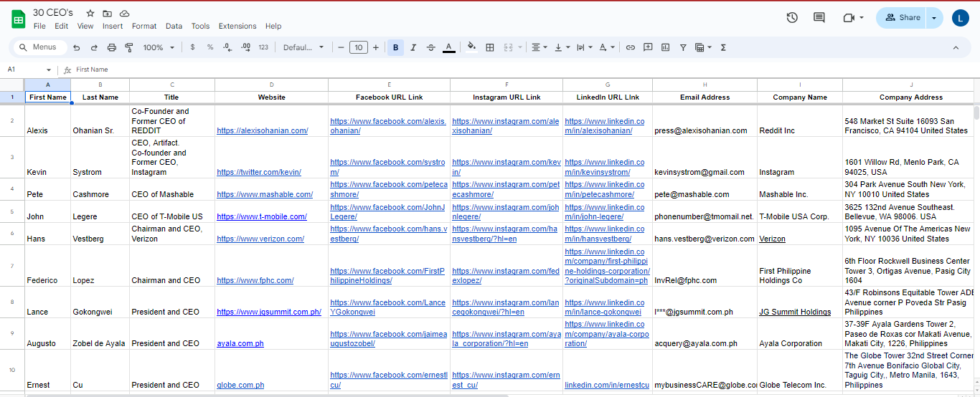Screen dimensions: 980x397
Task: Click the Merge cells icon
Action: (509, 47)
